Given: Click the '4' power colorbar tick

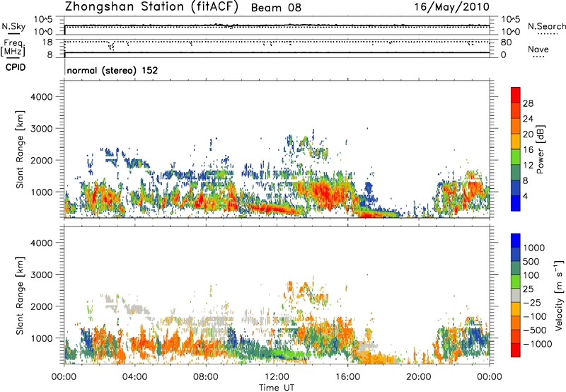Looking at the screenshot, I should click(x=526, y=196).
